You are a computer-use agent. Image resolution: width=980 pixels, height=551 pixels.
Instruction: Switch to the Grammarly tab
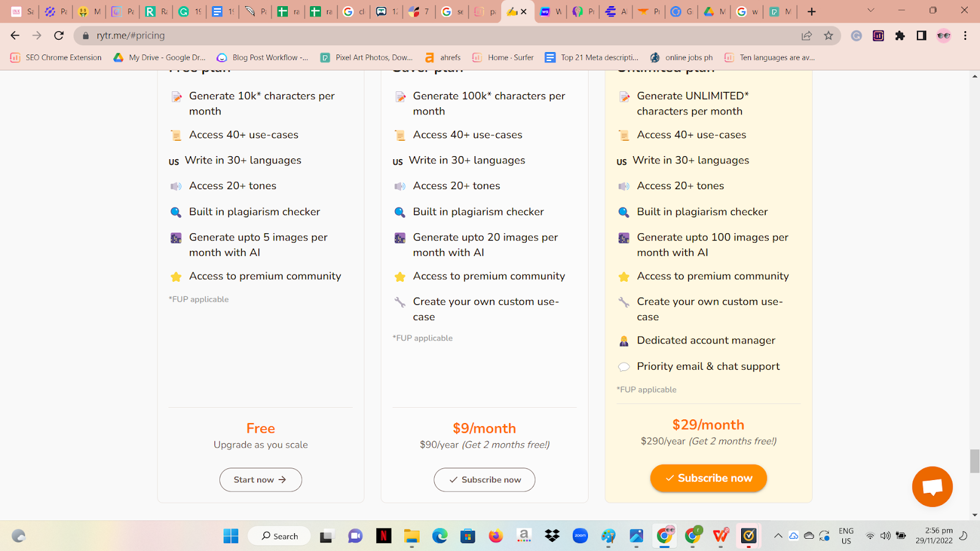click(x=189, y=12)
